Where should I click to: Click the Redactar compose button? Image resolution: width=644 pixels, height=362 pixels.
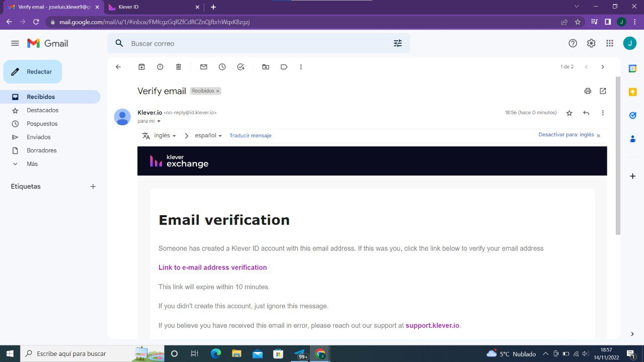click(x=33, y=72)
